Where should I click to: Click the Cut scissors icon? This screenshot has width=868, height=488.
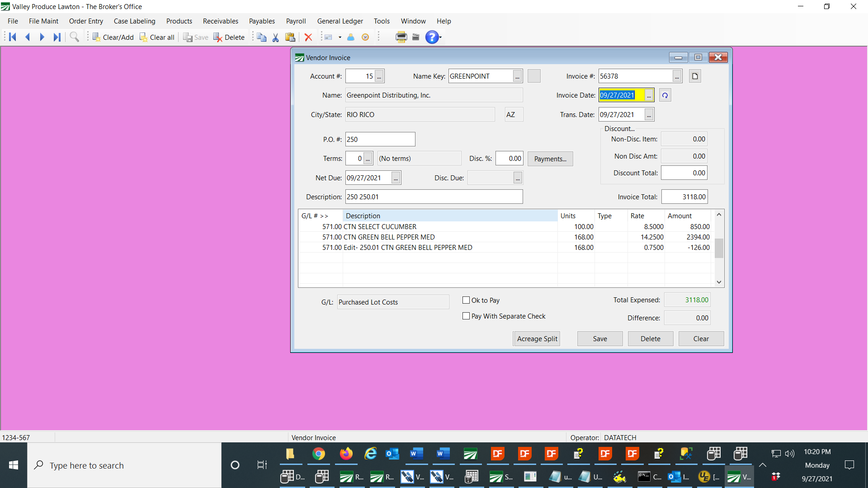276,37
